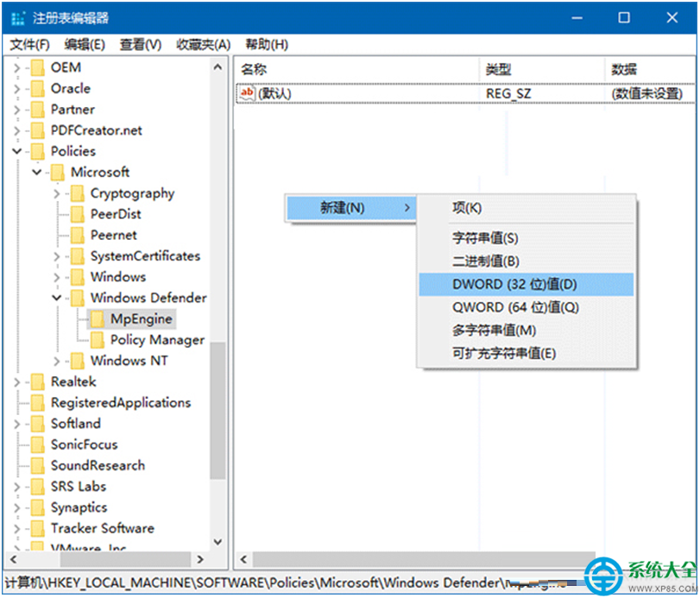Choose DWORD (32 位)值(D) in submenu

pyautogui.click(x=527, y=285)
